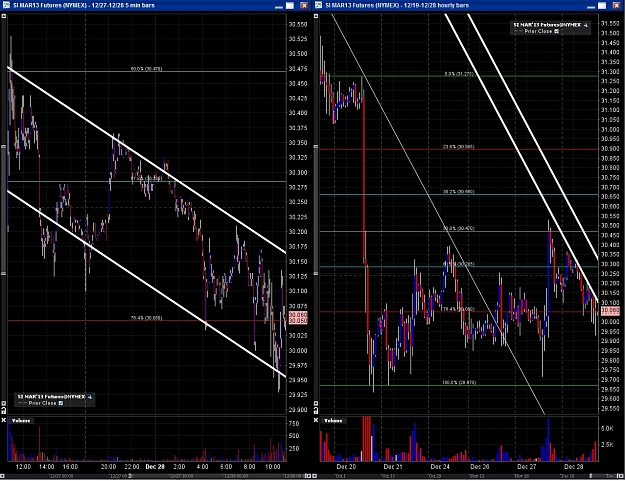
Task: Uncheck Prior Close in hourly bars legend
Action: coord(557,31)
